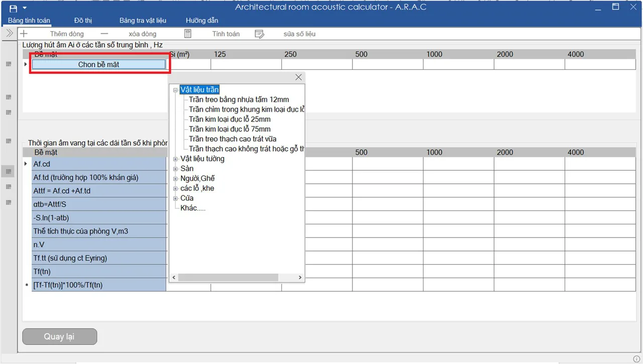Choose Trần kim loại đục lỗ 25mm
The width and height of the screenshot is (643, 364).
[230, 119]
